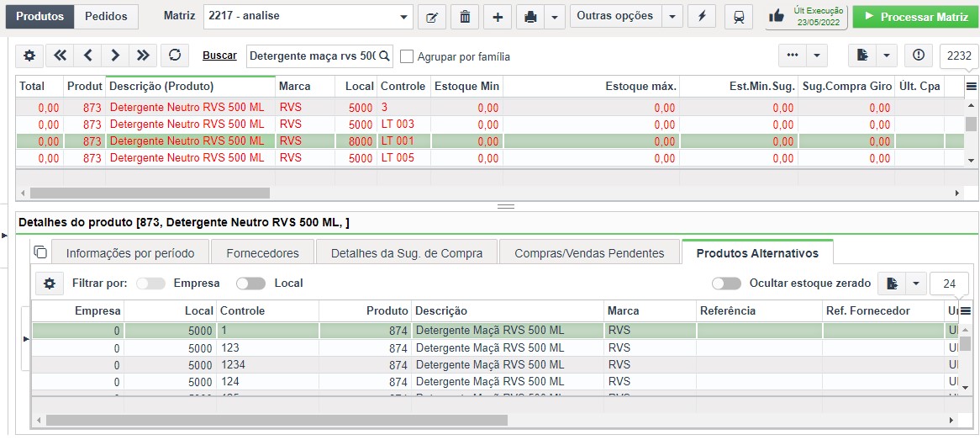The height and width of the screenshot is (440, 980).
Task: Select alternative row with control 1234
Action: coord(495,364)
